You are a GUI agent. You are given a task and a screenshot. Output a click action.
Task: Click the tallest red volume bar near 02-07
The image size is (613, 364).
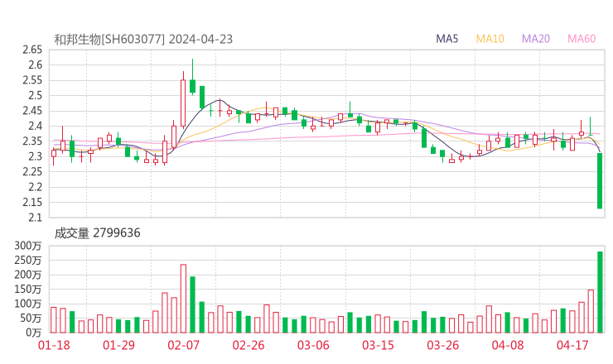point(183,298)
